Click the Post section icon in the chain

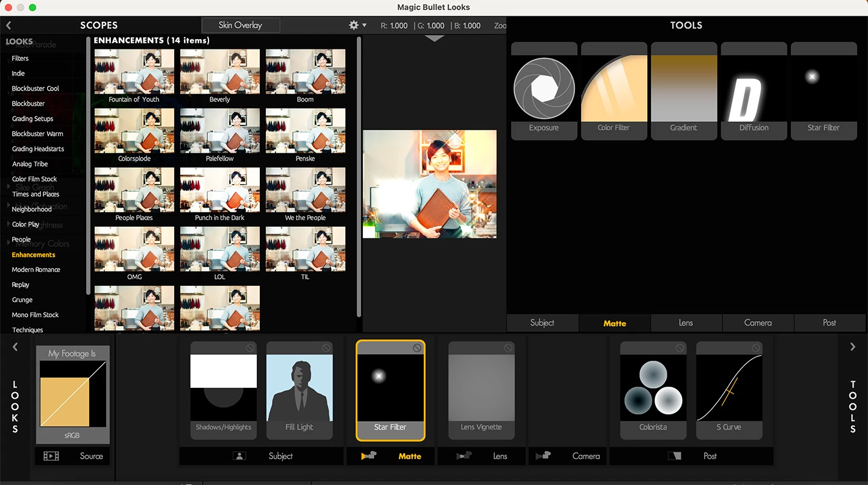pos(674,456)
